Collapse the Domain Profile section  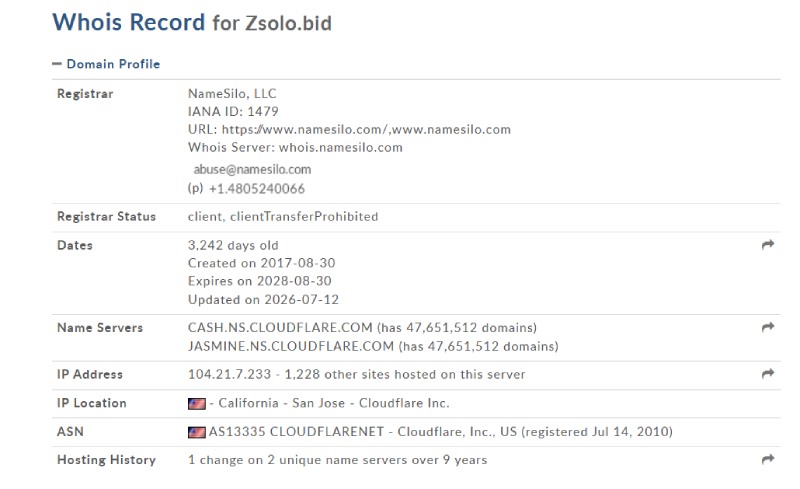[106, 64]
